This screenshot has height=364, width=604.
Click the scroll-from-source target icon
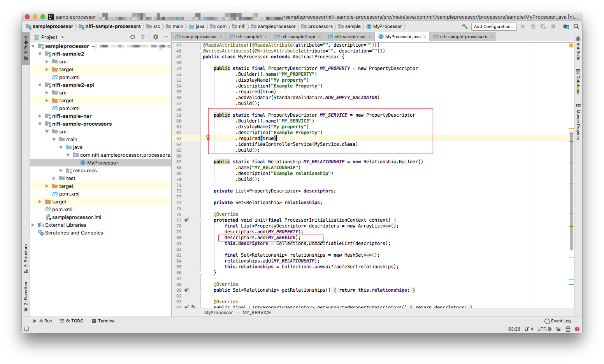tap(133, 37)
